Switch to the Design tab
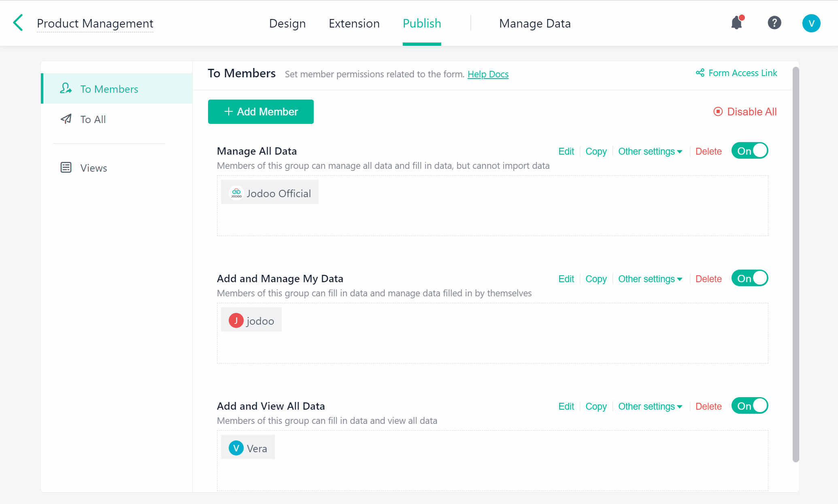The image size is (838, 504). click(287, 23)
